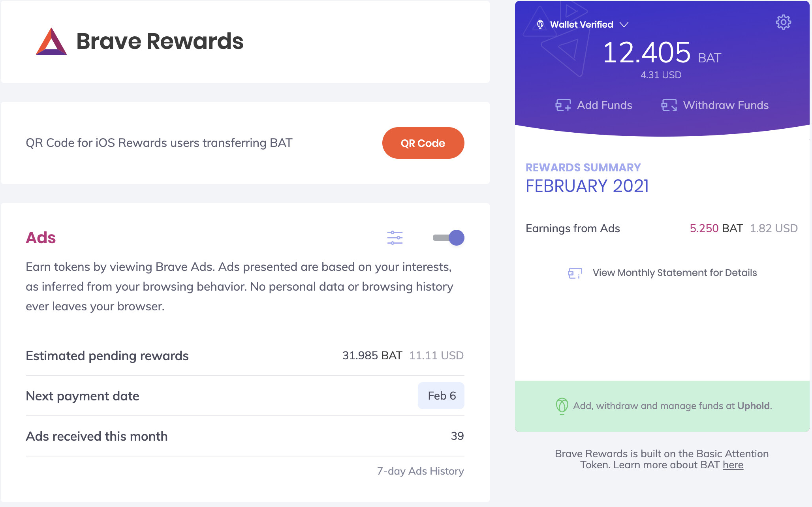Open View Monthly Statement for Details
This screenshot has height=507, width=812.
point(675,273)
